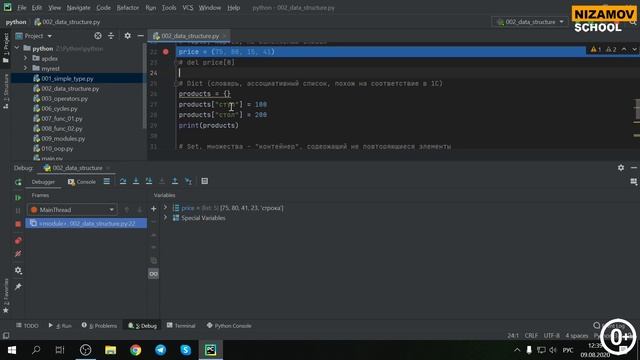Click the Run to Cursor icon
The width and height of the screenshot is (640, 360).
pyautogui.click(x=188, y=181)
